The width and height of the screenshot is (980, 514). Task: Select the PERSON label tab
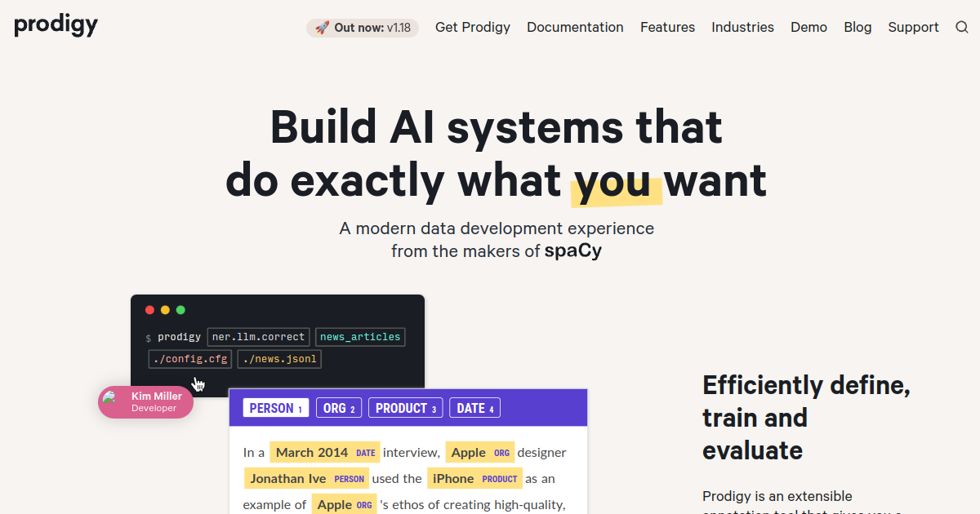[x=276, y=408]
